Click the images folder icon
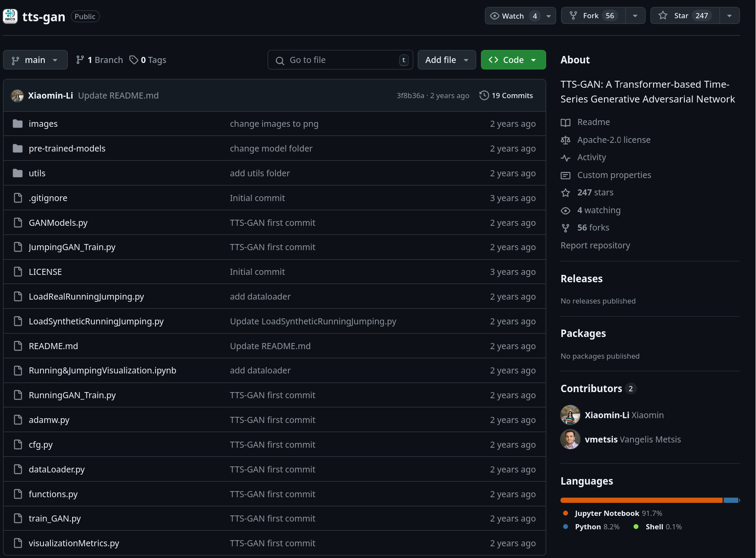 [x=18, y=124]
